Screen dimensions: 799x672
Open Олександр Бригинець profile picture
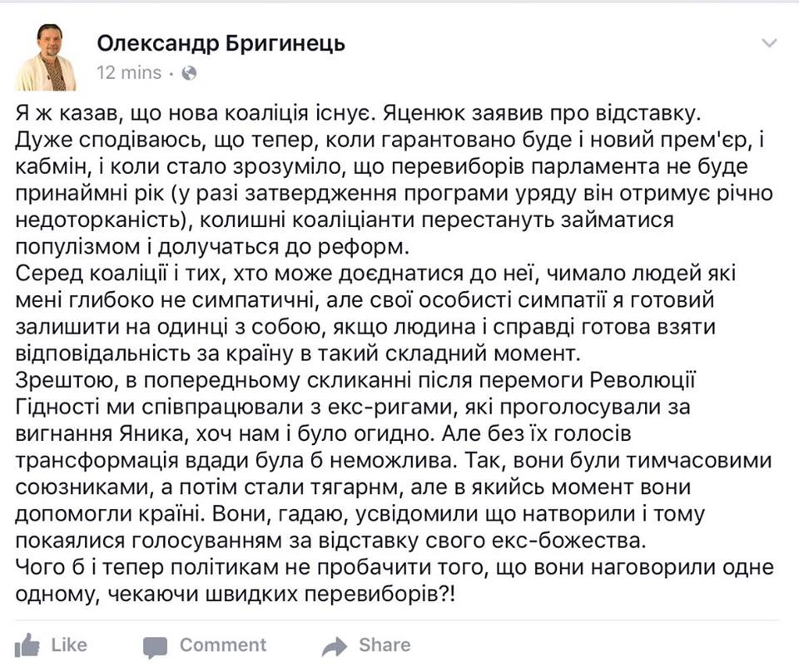(47, 57)
